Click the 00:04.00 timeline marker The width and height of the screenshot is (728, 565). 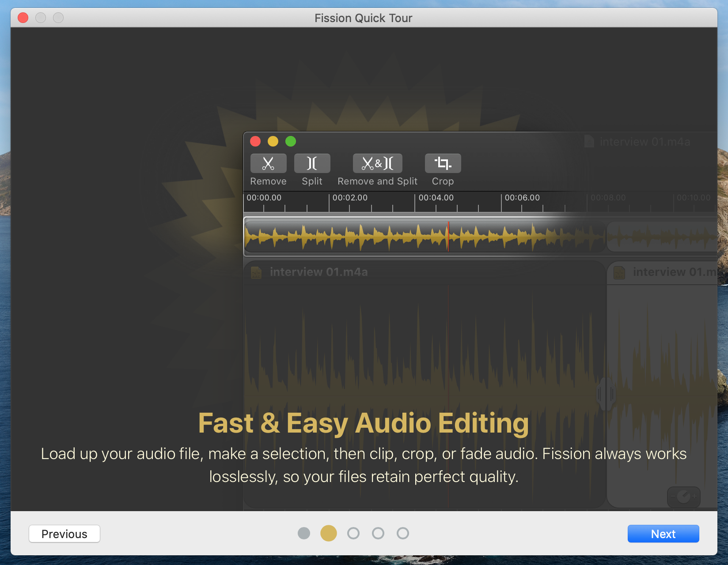click(436, 198)
